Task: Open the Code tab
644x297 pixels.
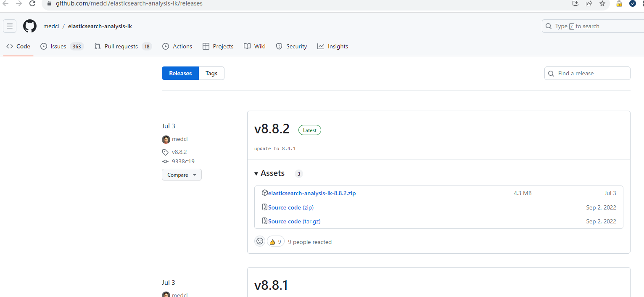Action: [18, 46]
